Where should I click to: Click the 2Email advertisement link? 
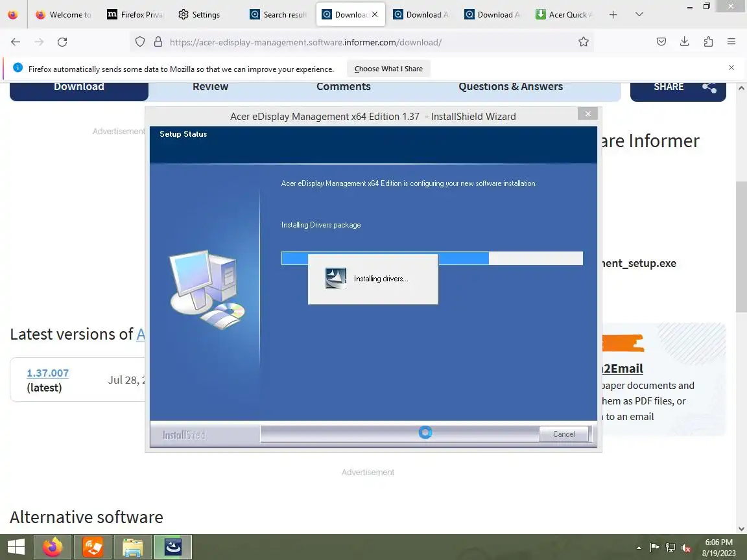(x=622, y=368)
